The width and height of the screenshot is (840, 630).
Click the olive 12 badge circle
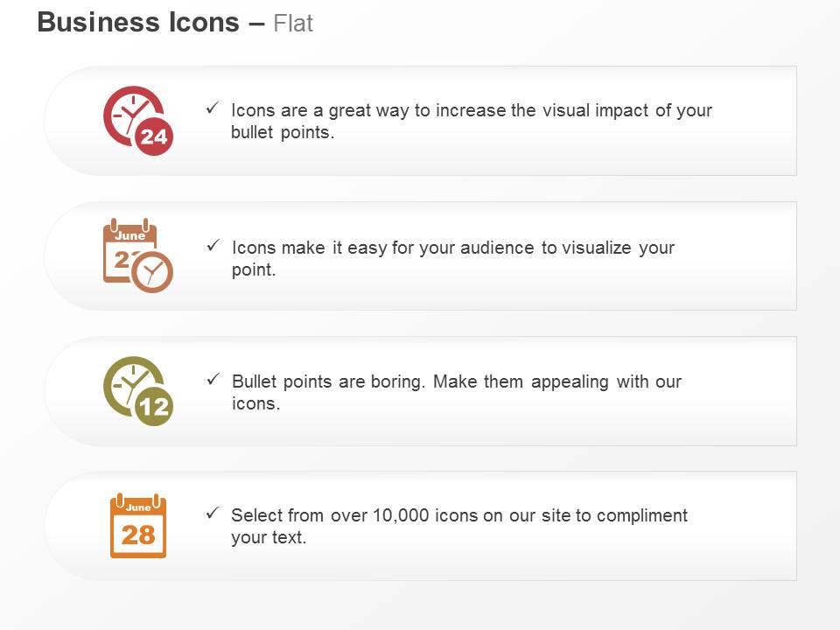point(154,407)
